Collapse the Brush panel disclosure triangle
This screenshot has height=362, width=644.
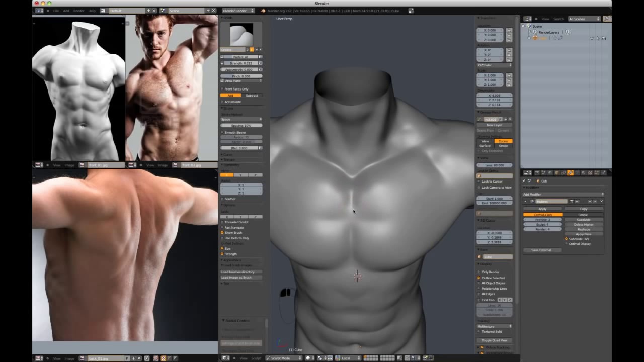[x=222, y=18]
